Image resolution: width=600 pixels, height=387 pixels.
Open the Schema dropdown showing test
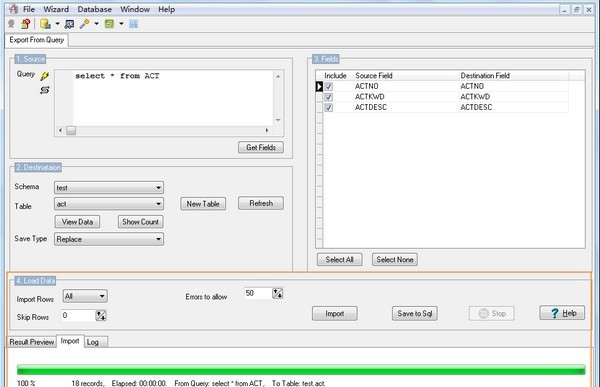click(109, 188)
